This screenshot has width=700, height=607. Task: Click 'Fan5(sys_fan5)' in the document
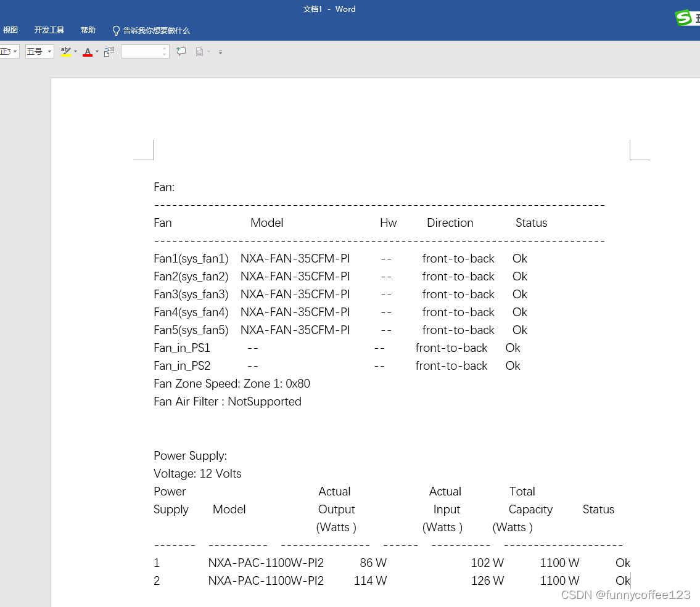point(191,330)
